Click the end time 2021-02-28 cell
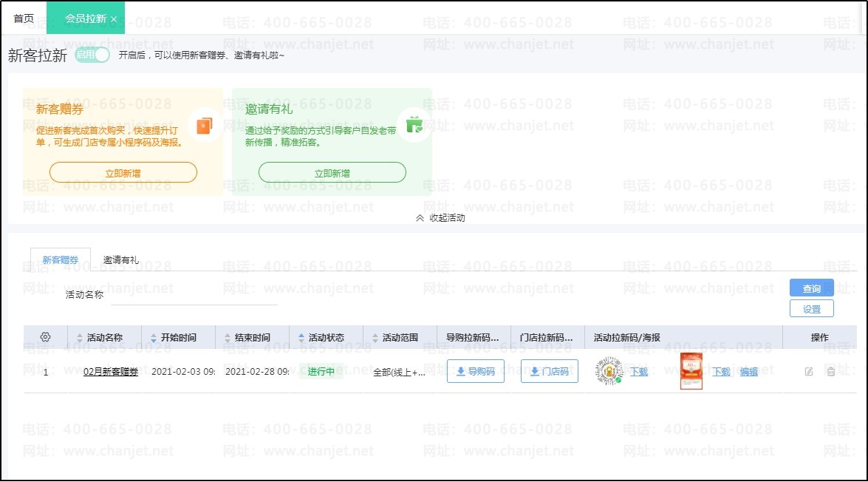The width and height of the screenshot is (868, 482). click(257, 371)
